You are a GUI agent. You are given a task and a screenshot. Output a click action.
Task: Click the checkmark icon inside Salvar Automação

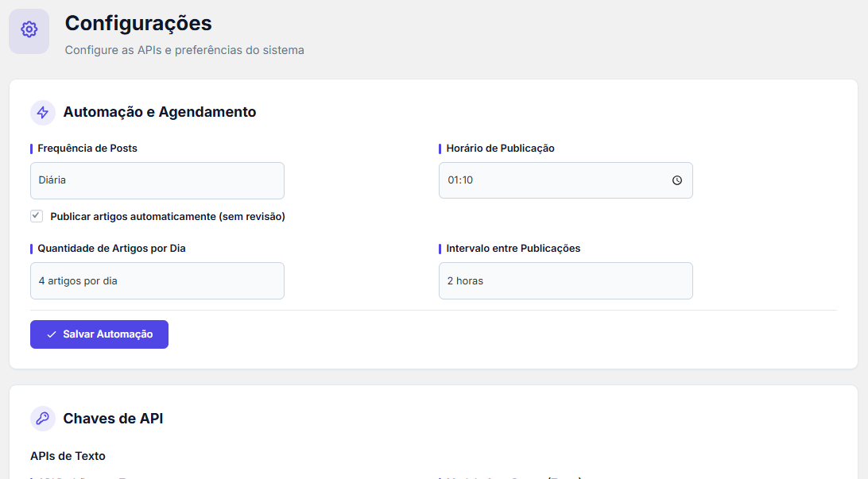pos(52,334)
